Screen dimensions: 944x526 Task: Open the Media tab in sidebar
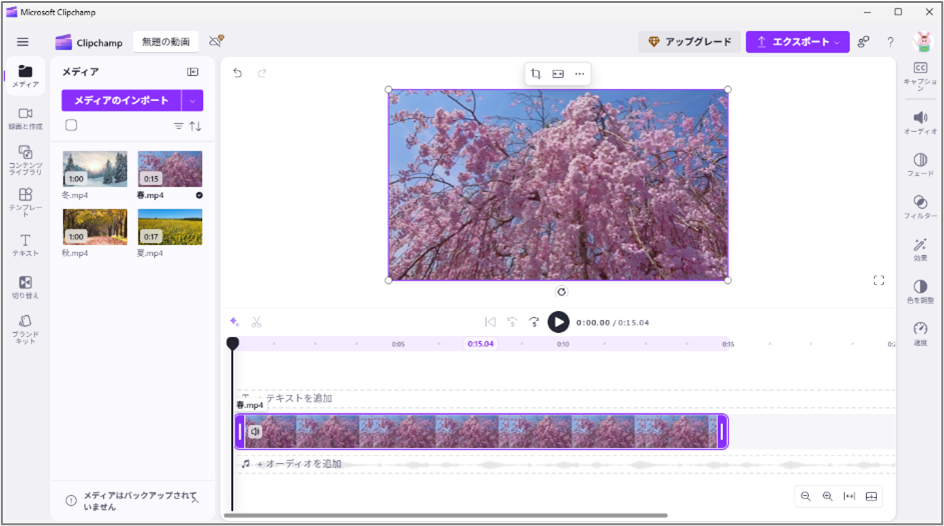25,77
